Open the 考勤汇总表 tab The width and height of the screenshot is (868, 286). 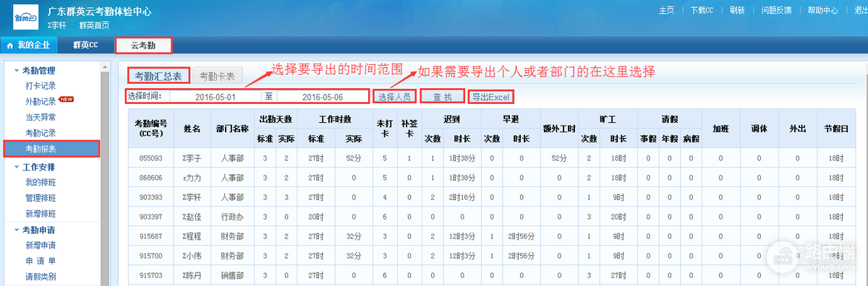click(x=159, y=75)
